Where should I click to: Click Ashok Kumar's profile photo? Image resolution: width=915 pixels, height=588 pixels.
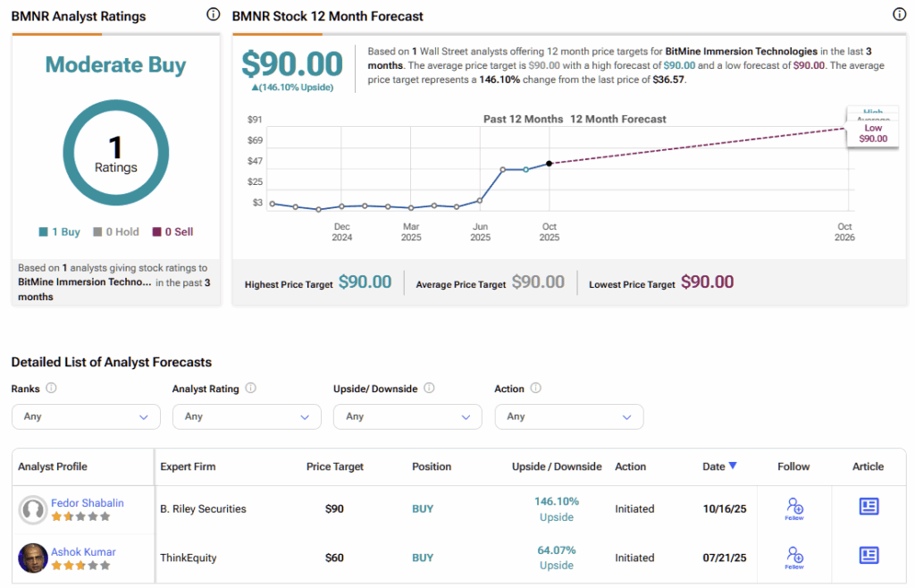tap(33, 558)
